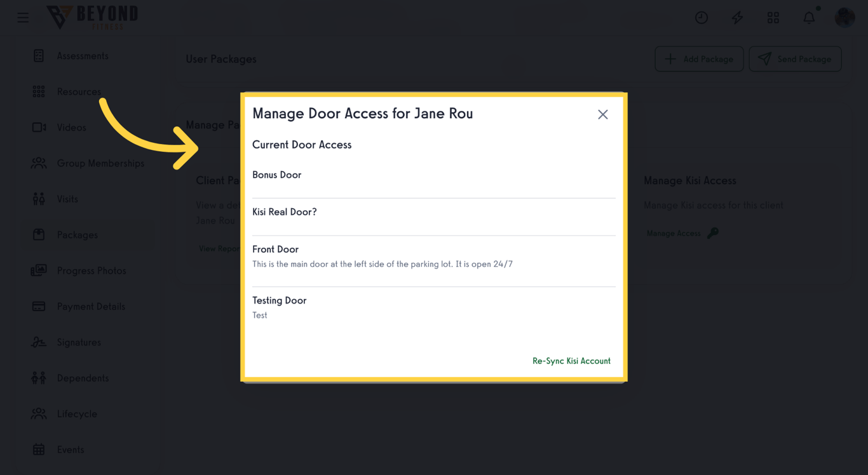Show Dependents page
Screen dimensions: 868x475
tap(83, 378)
